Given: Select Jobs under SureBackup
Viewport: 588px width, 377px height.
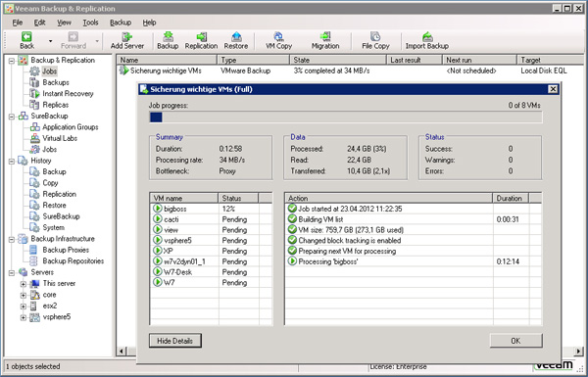Looking at the screenshot, I should click(x=49, y=149).
